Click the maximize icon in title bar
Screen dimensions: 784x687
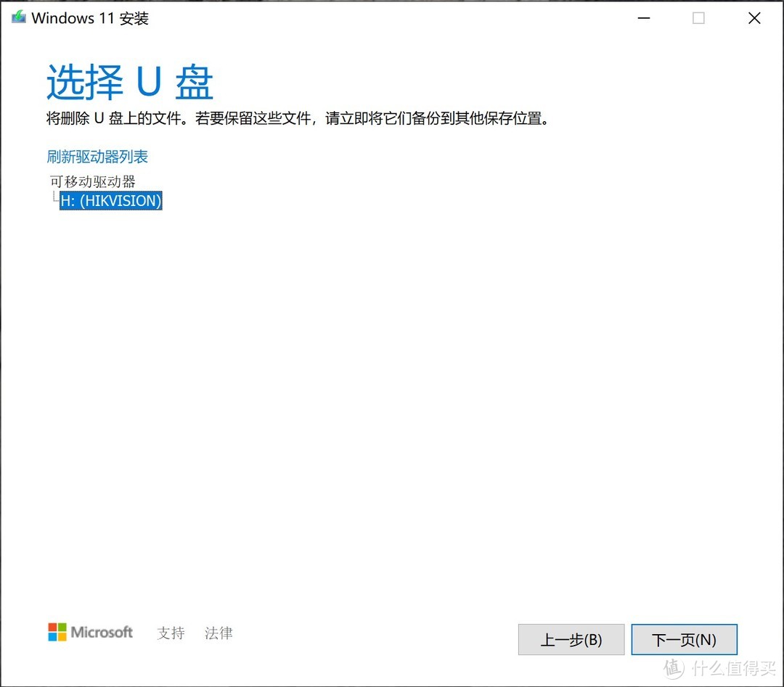tap(698, 18)
